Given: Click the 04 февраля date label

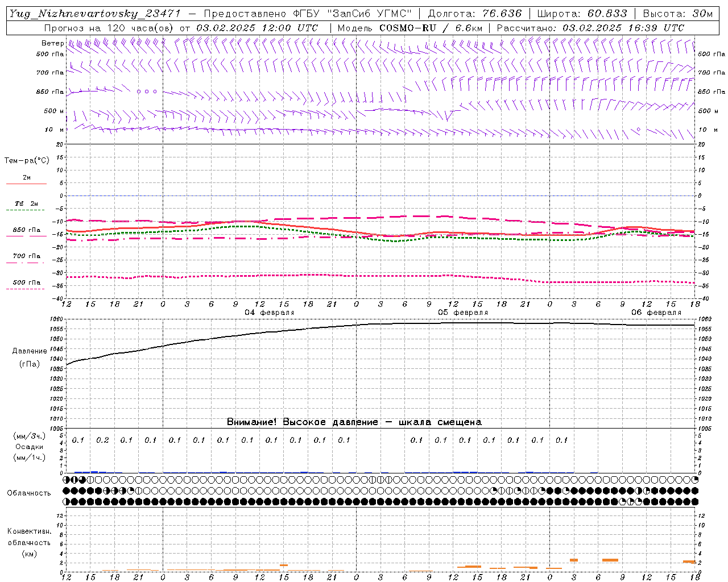Looking at the screenshot, I should coord(270,313).
